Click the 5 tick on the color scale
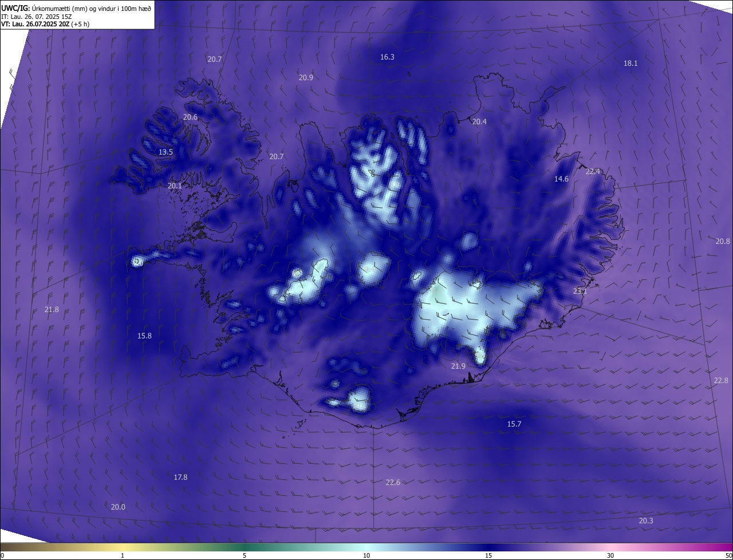 pos(245,555)
